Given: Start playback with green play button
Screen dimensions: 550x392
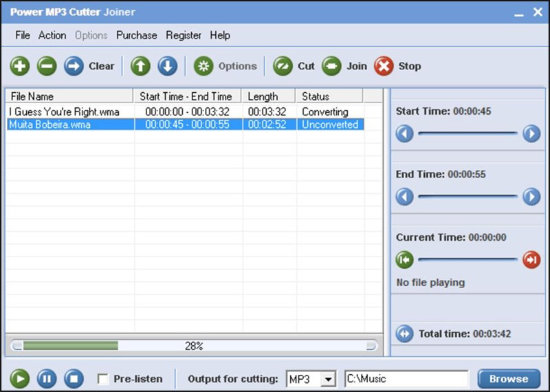Looking at the screenshot, I should (x=20, y=379).
